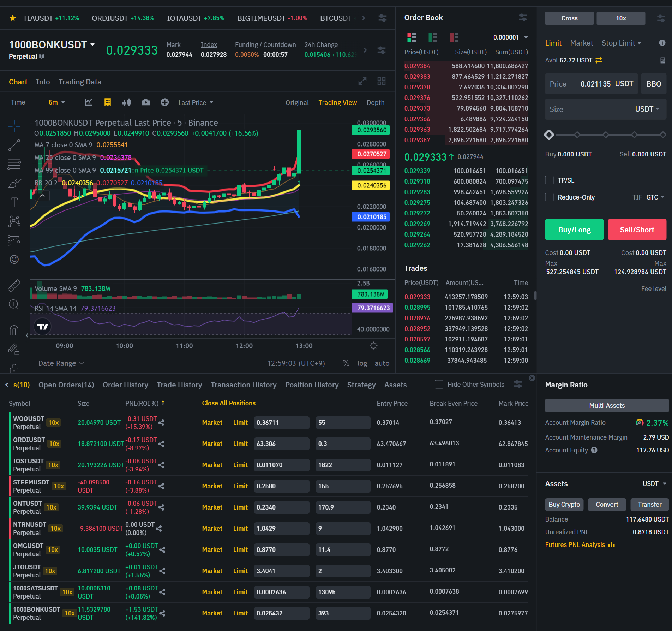This screenshot has height=631, width=672.
Task: Click the Transfer assets button
Action: coord(649,504)
